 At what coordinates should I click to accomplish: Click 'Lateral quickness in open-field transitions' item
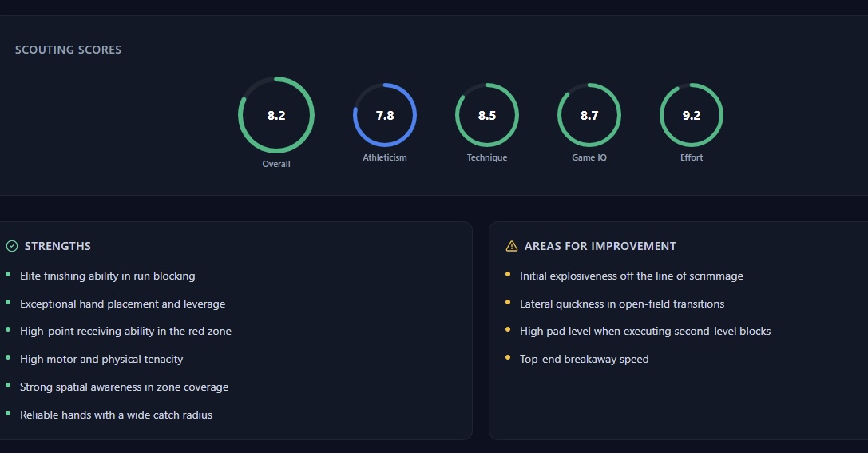(x=622, y=304)
